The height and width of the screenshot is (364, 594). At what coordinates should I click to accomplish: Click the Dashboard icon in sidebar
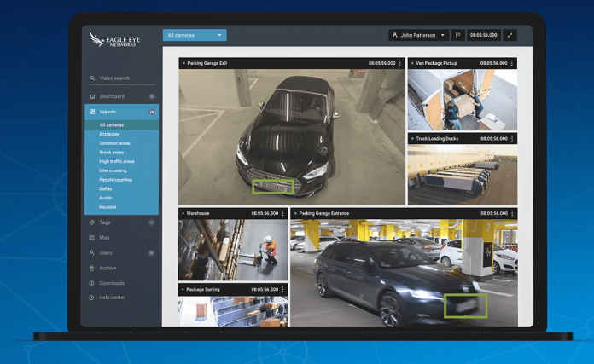click(x=92, y=96)
